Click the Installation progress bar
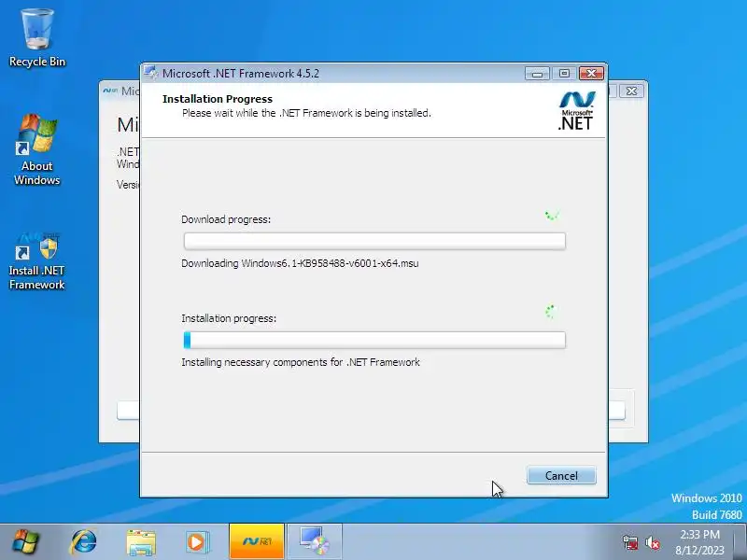 [x=374, y=340]
